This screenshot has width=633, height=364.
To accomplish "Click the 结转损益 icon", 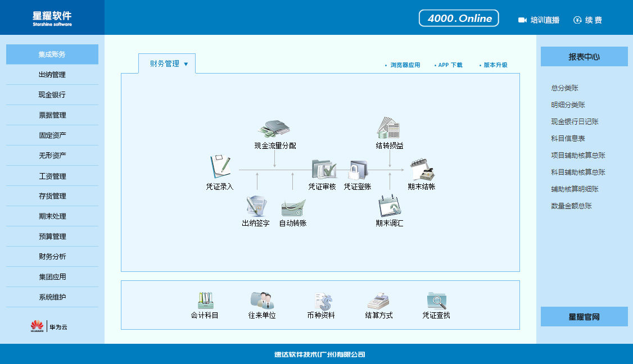I will point(389,128).
